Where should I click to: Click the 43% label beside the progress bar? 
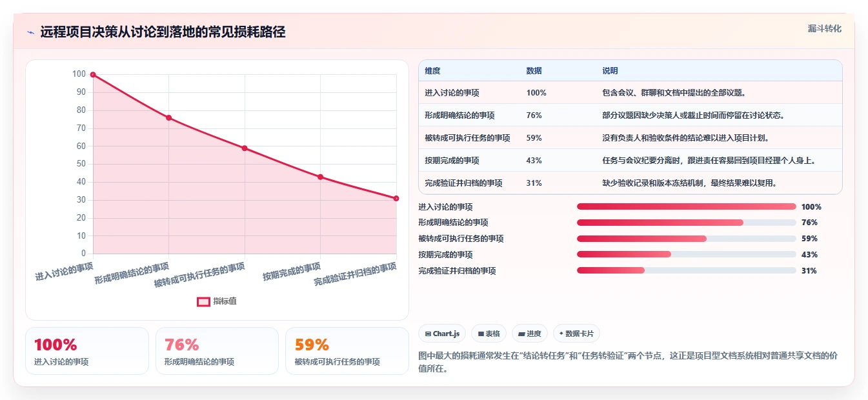coord(809,255)
